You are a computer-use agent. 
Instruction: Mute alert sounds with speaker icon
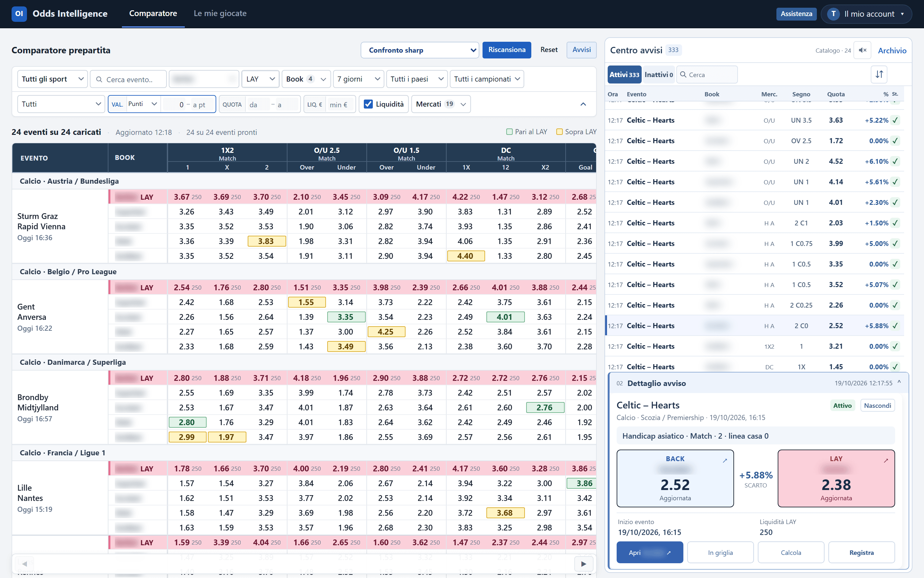click(x=862, y=50)
